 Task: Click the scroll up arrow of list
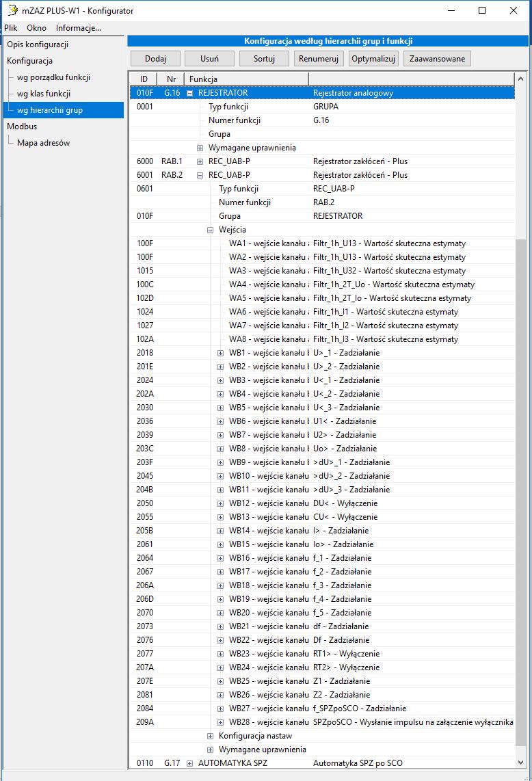point(520,79)
